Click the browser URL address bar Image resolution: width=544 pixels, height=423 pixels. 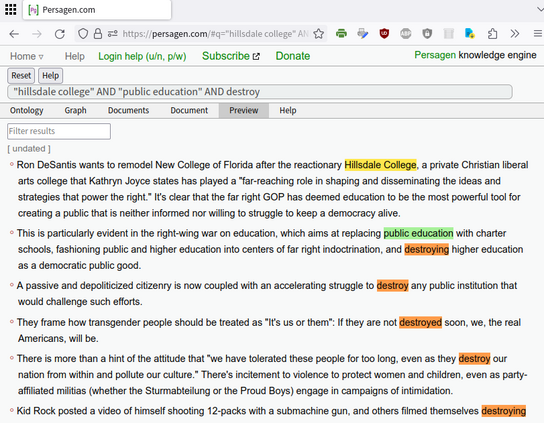(215, 34)
